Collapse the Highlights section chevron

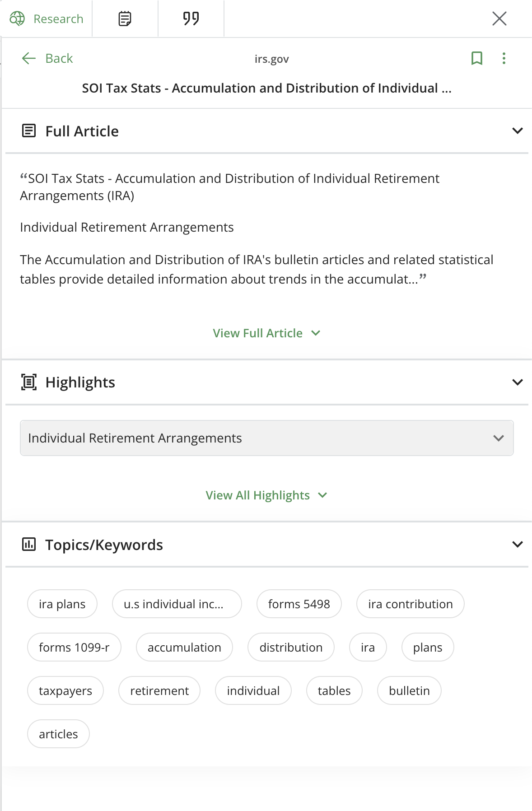point(518,382)
